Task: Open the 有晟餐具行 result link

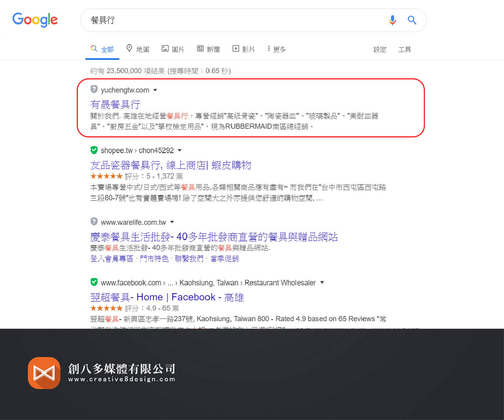Action: 115,104
